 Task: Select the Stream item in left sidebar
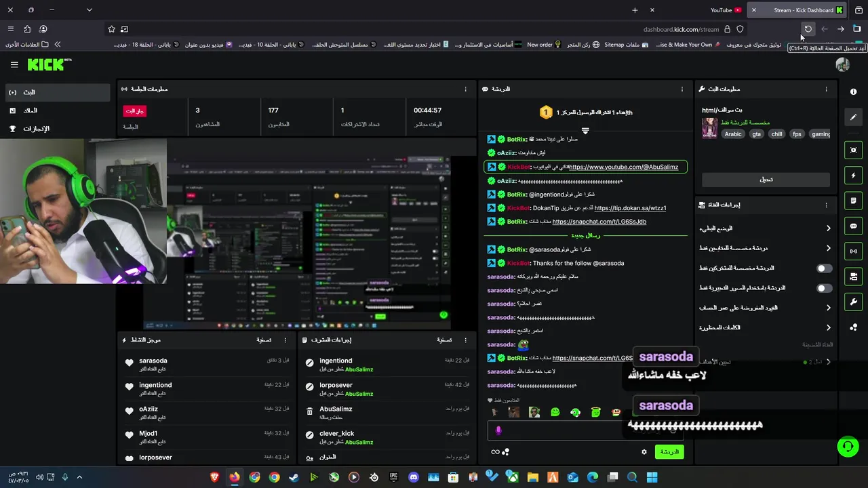pos(58,92)
